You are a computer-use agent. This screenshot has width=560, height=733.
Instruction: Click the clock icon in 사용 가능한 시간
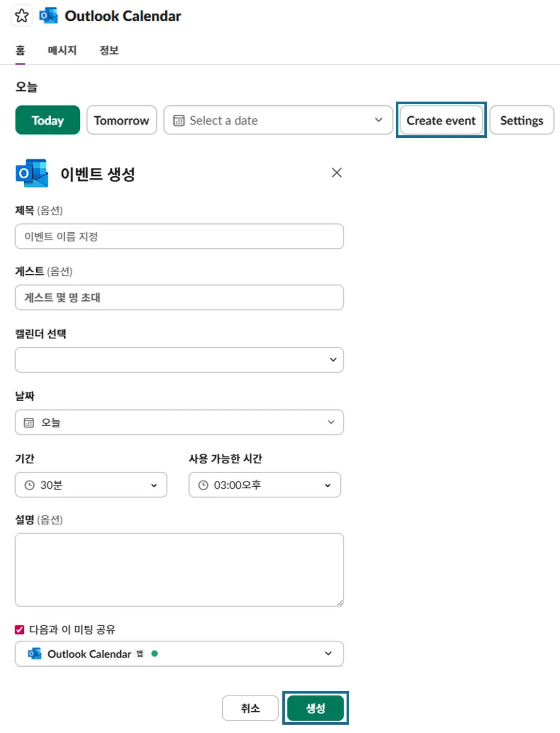[204, 485]
